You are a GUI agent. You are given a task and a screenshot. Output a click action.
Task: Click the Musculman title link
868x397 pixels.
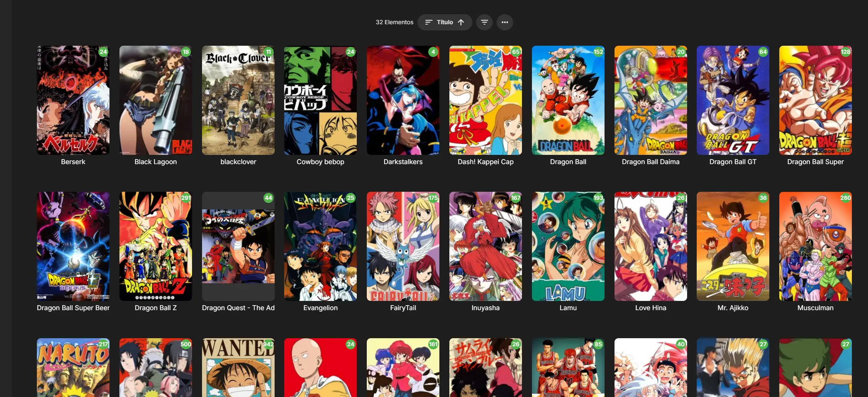[x=815, y=308]
